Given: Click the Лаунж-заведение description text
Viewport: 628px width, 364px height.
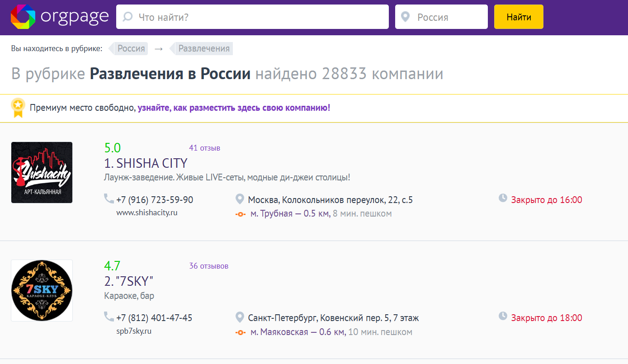Looking at the screenshot, I should [x=227, y=177].
